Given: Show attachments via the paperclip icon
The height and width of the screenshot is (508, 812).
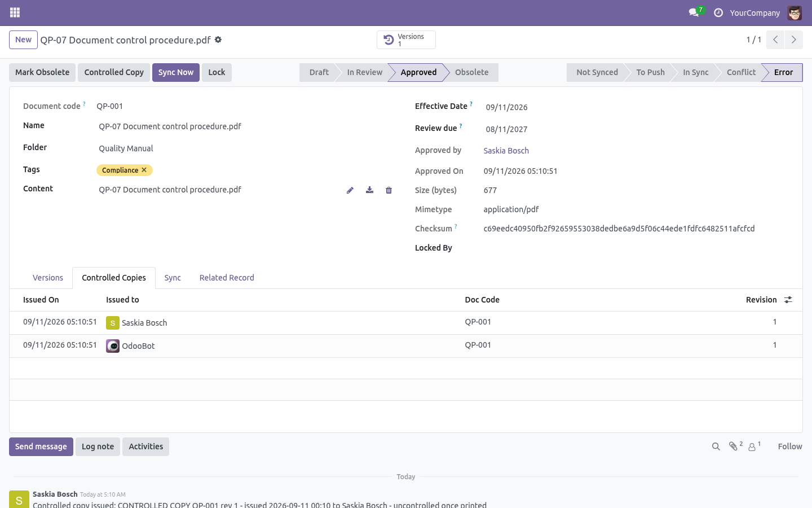Looking at the screenshot, I should click(x=735, y=446).
